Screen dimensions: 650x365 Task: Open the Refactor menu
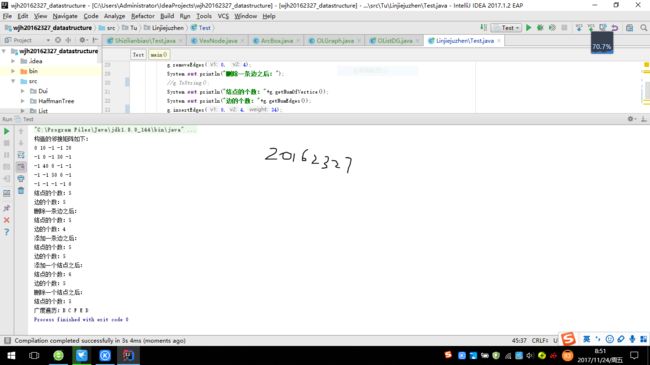(143, 16)
